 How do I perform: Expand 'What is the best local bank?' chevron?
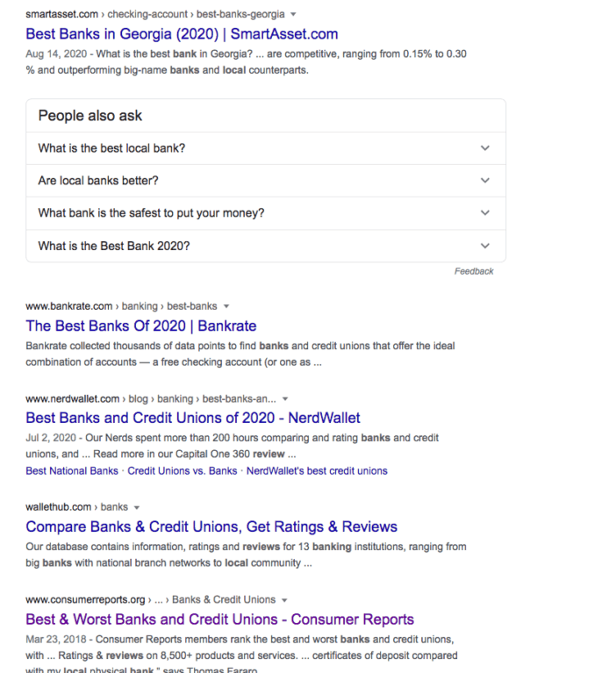click(485, 148)
